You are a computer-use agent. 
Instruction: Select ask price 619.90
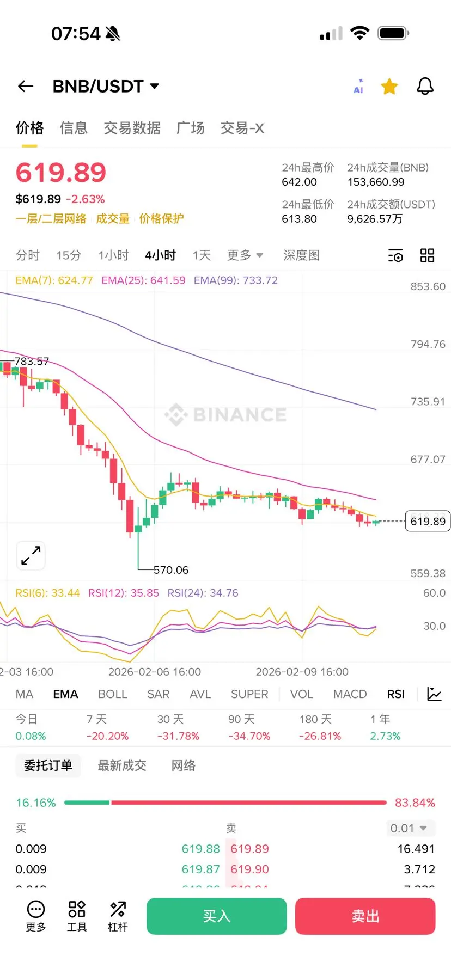click(x=249, y=869)
